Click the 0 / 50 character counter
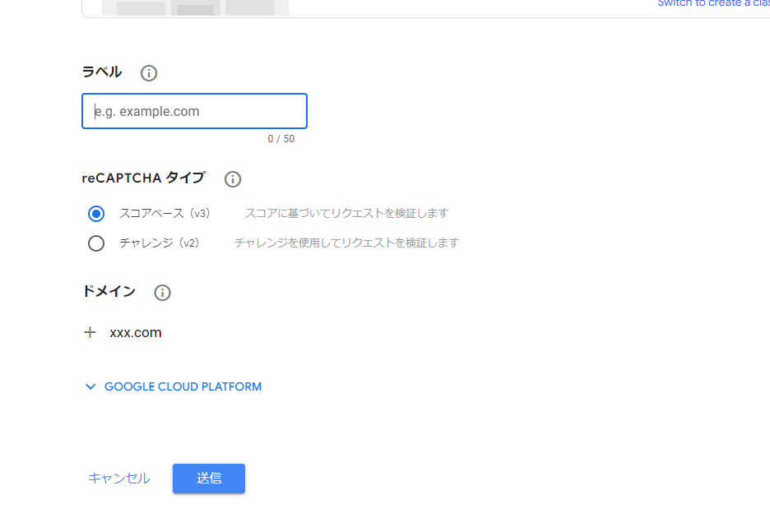The width and height of the screenshot is (770, 532). click(x=281, y=139)
